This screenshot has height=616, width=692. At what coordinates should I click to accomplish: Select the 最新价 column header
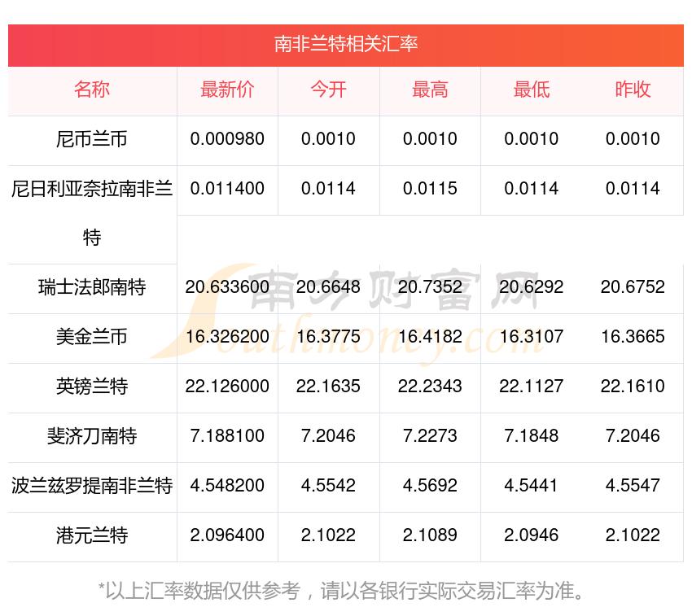click(227, 90)
